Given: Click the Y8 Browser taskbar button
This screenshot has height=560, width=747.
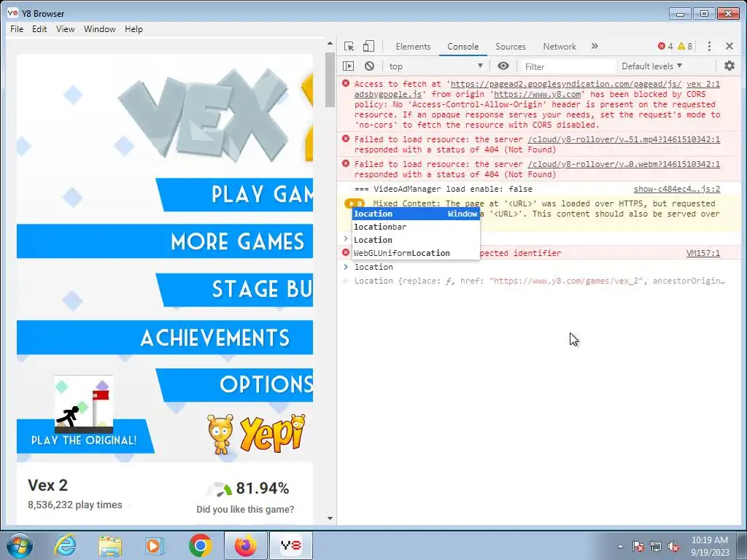Looking at the screenshot, I should 290,545.
